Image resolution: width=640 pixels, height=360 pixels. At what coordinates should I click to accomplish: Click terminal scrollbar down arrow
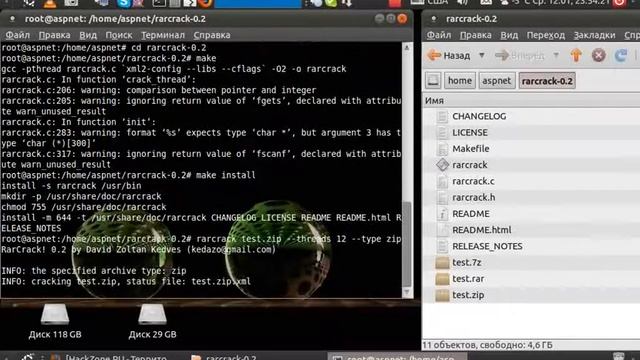(x=407, y=292)
